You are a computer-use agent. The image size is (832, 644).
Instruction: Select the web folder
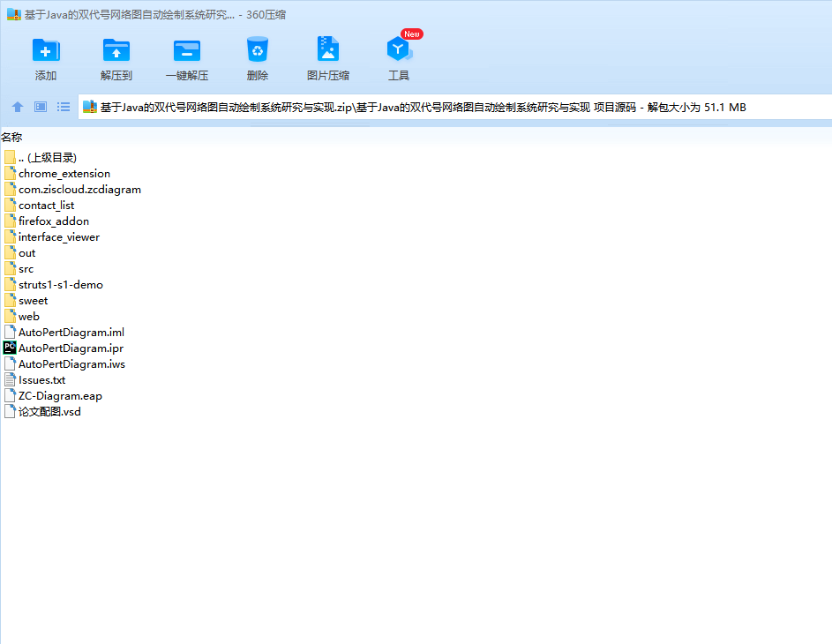coord(21,317)
